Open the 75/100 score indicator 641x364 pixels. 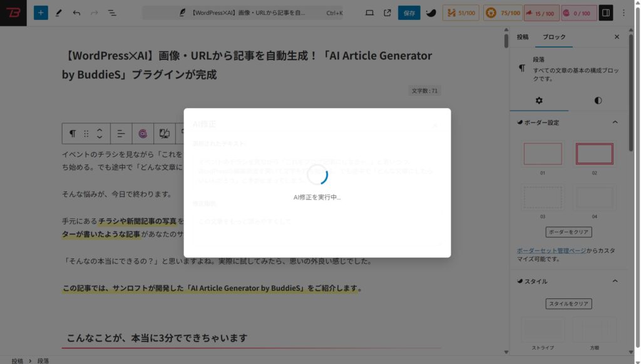point(503,13)
